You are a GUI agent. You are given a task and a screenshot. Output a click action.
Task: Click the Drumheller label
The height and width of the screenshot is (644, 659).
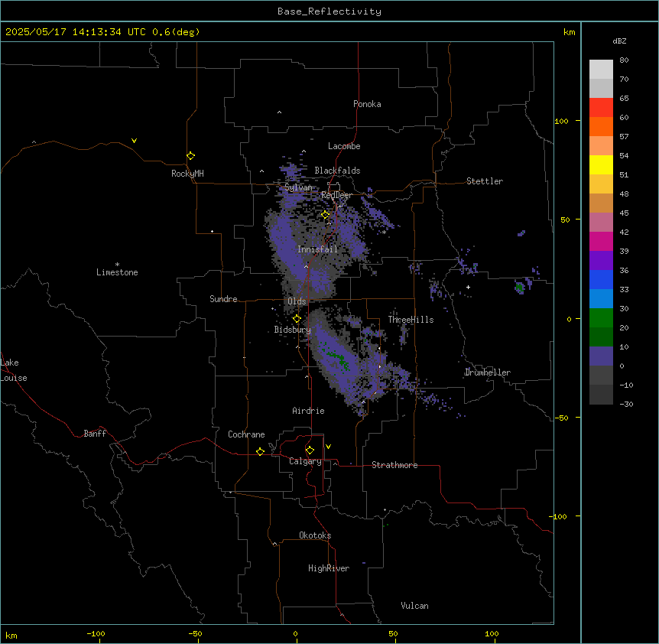pos(488,372)
